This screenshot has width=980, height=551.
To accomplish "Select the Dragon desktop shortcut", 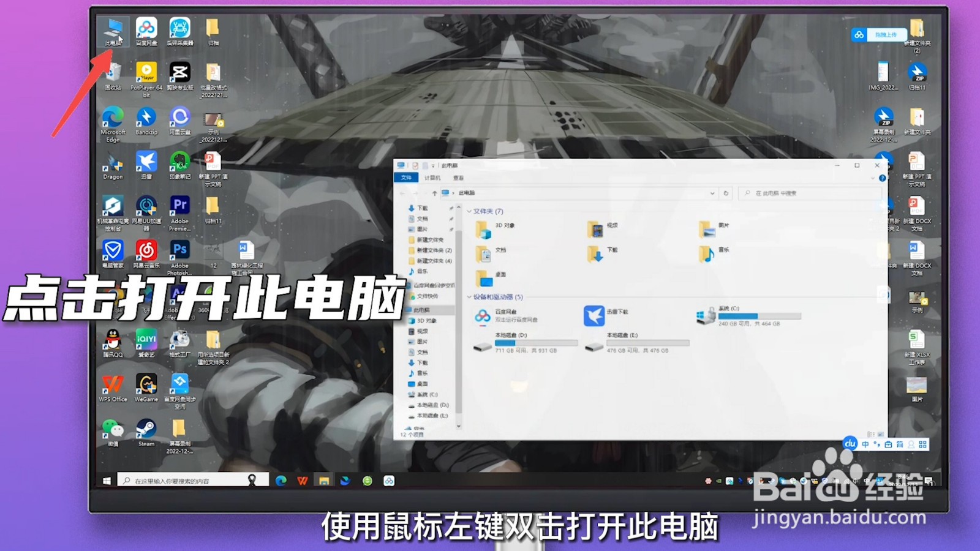I will click(113, 166).
